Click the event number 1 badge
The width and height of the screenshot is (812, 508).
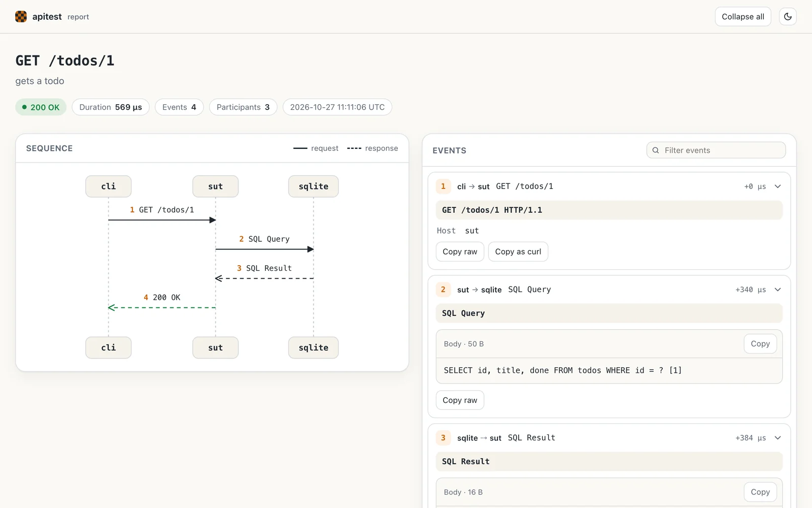[443, 186]
